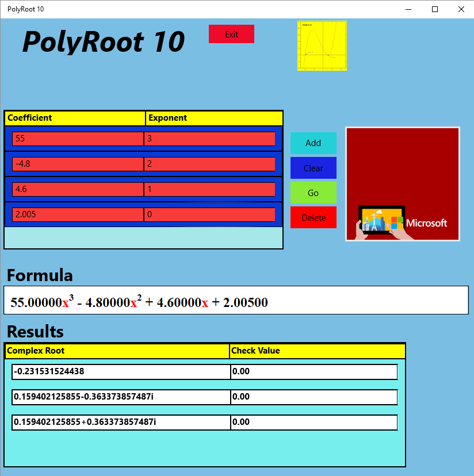Delete the selected term row

(x=314, y=217)
